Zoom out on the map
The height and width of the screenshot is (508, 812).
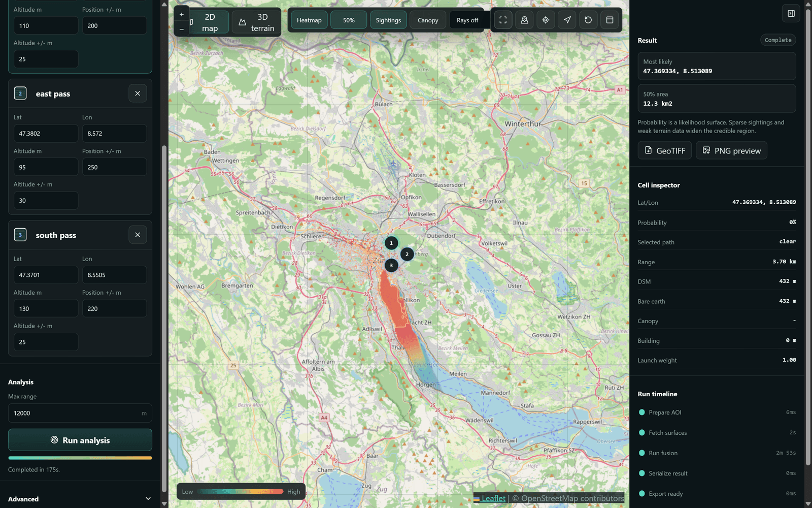[181, 29]
